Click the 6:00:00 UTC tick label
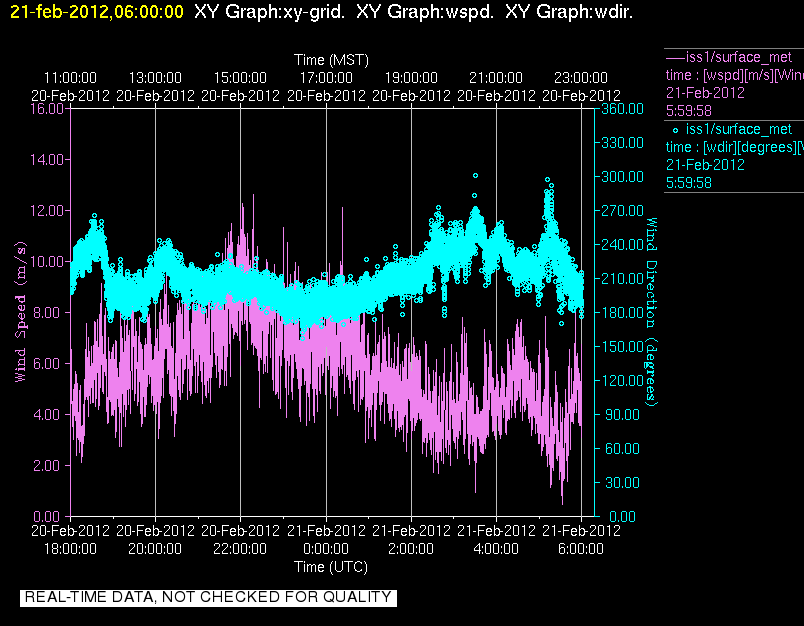 pyautogui.click(x=581, y=549)
